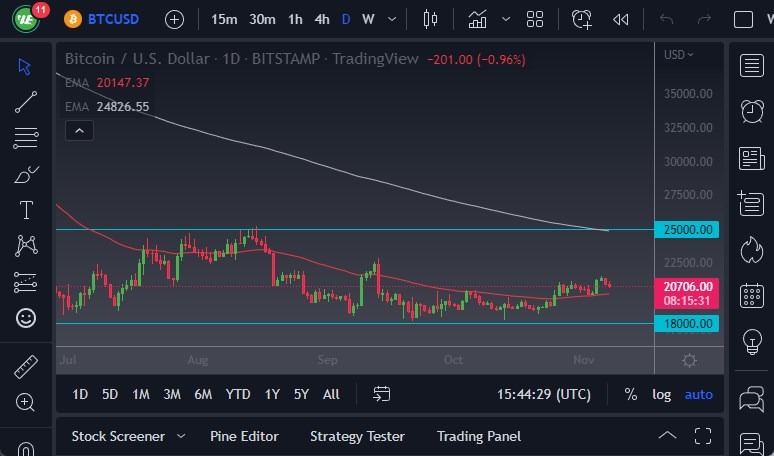Click the 25000.00 price level label

click(x=688, y=230)
